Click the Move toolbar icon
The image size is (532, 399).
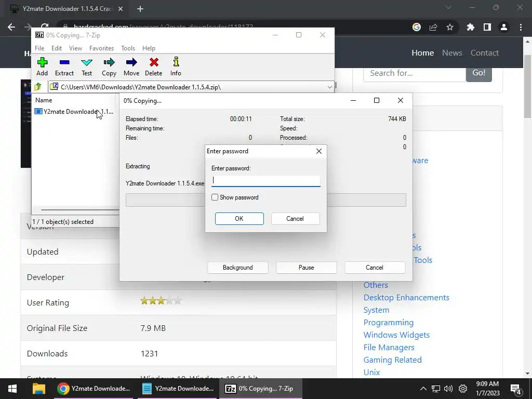click(131, 66)
